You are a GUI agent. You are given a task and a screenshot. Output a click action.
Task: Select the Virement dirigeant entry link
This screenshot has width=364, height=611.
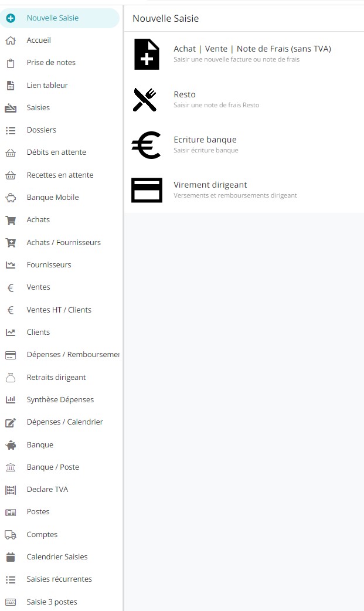[210, 185]
